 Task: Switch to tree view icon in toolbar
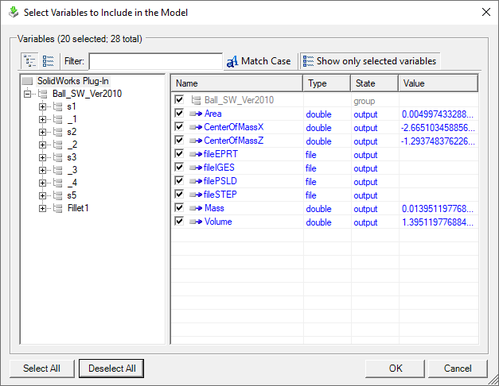[x=30, y=61]
